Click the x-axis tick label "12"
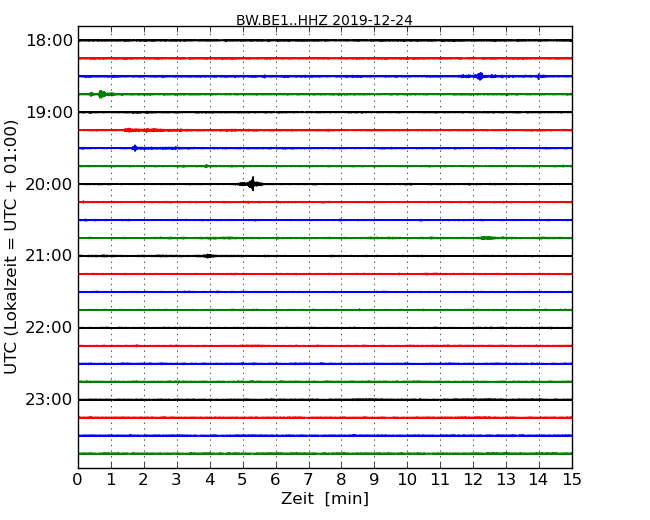Viewport: 650px width, 520px height. click(473, 479)
